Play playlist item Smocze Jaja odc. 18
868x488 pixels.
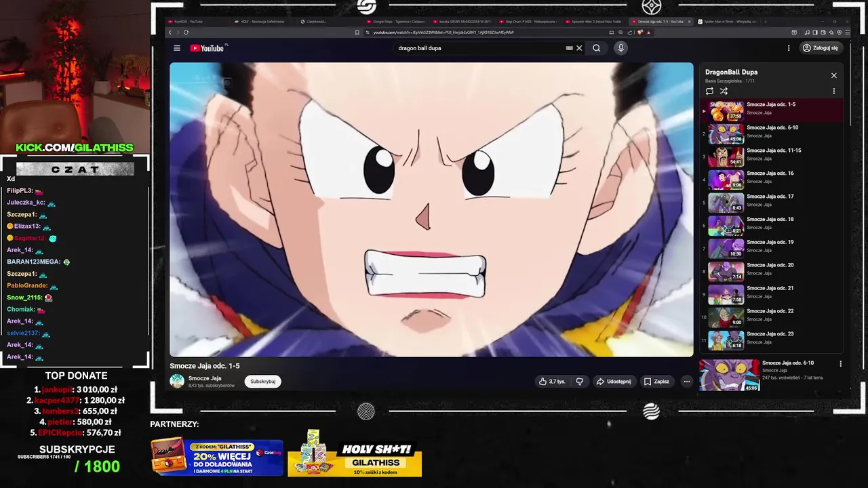click(x=772, y=224)
